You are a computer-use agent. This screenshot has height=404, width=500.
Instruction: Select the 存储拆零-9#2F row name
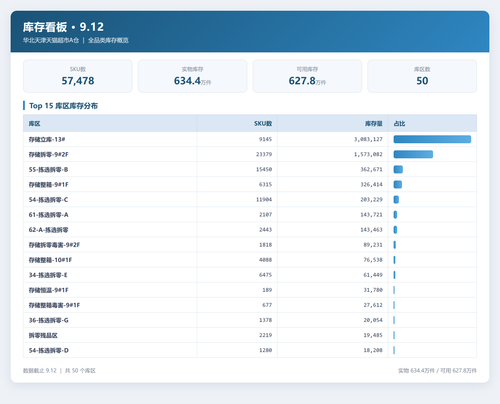[48, 154]
